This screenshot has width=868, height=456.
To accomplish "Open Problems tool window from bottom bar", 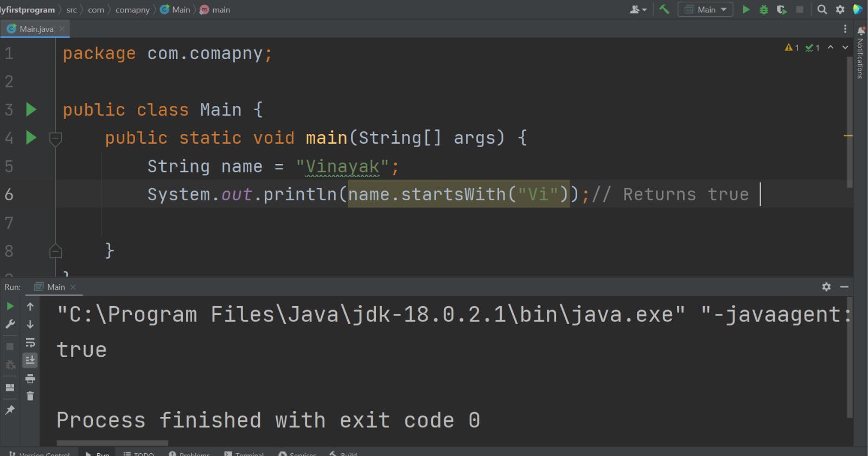I will pos(189,453).
